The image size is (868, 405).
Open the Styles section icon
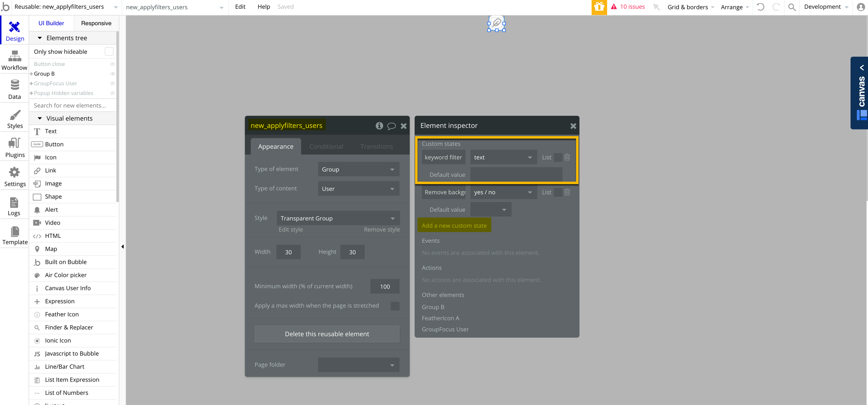point(14,119)
